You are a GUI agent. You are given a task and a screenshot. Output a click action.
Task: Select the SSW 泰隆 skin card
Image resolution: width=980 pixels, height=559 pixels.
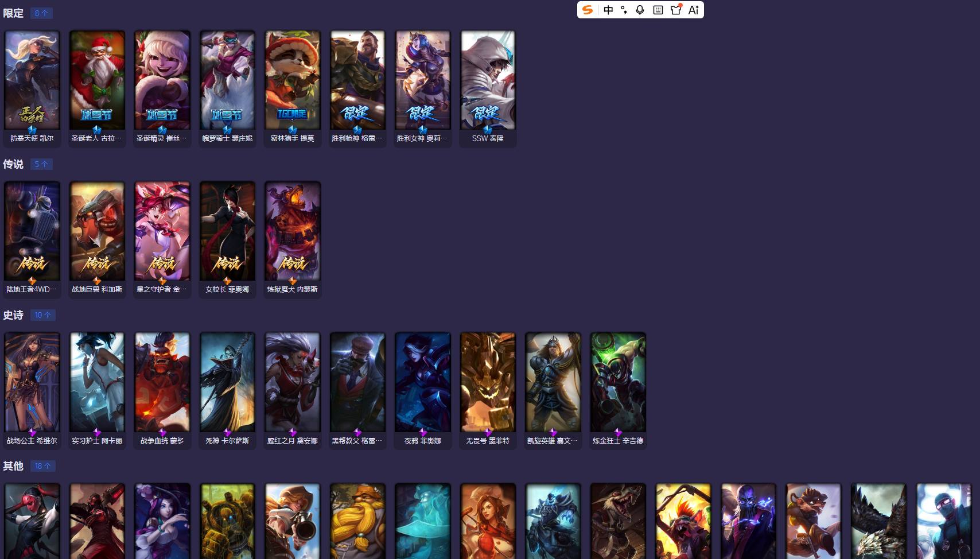(488, 88)
